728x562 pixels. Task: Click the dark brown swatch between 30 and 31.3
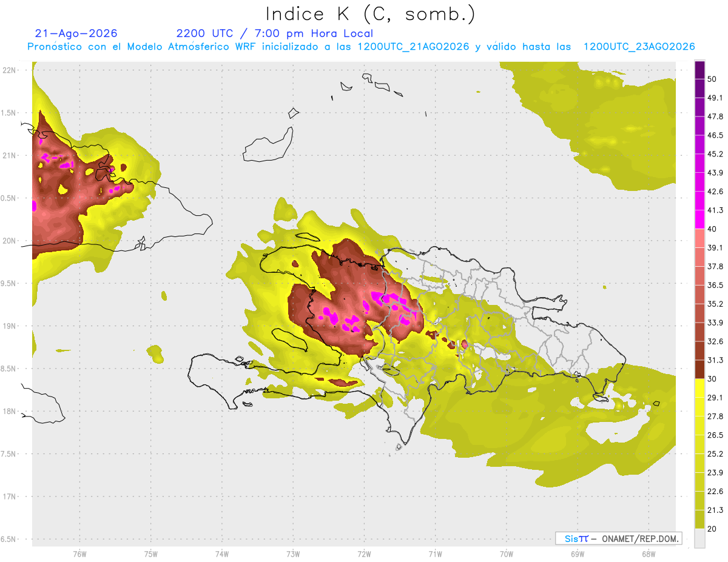pos(699,369)
